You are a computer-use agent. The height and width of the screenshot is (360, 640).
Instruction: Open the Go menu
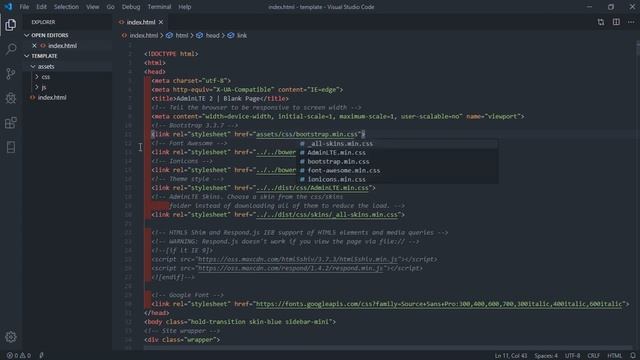(x=111, y=7)
